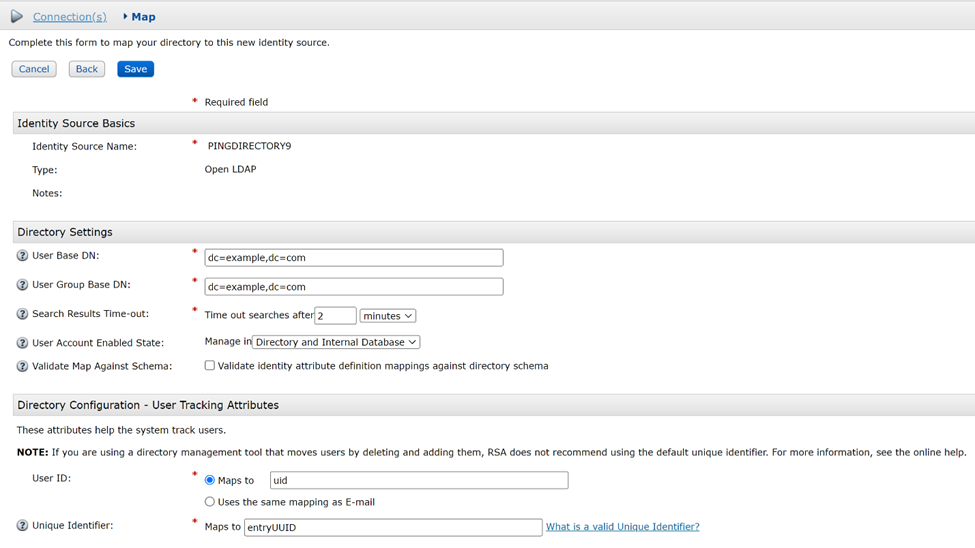Open 'What is a valid Unique Identifier?' link

(x=622, y=527)
